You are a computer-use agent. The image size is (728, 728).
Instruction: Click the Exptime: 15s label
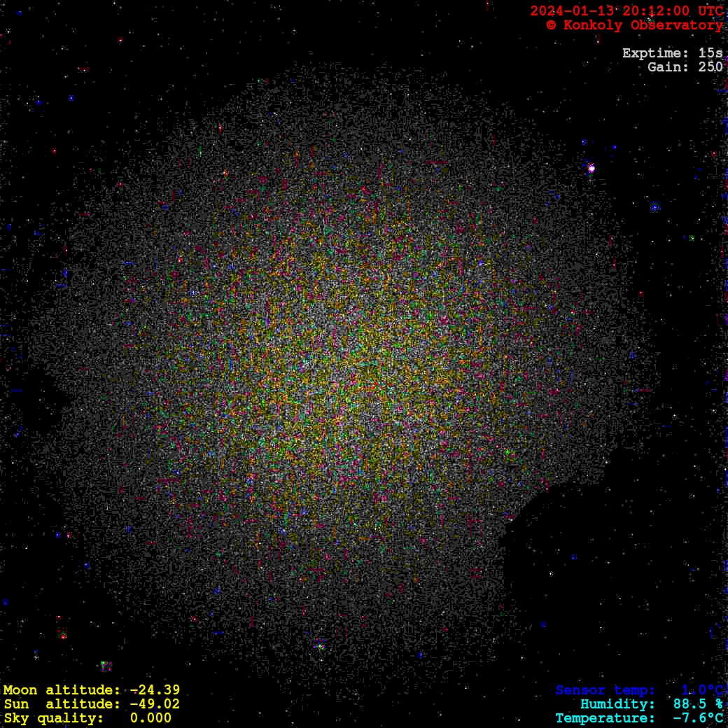(672, 53)
